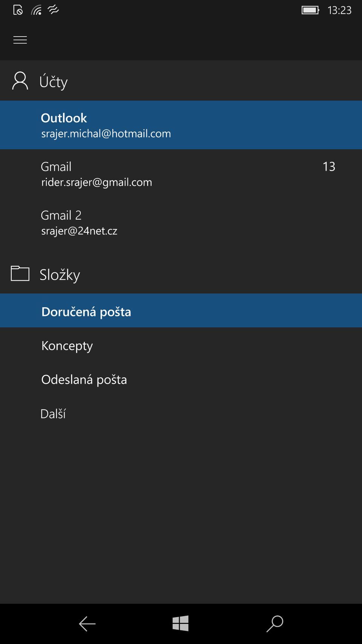Click the Účty person icon
The width and height of the screenshot is (362, 644).
pos(20,81)
